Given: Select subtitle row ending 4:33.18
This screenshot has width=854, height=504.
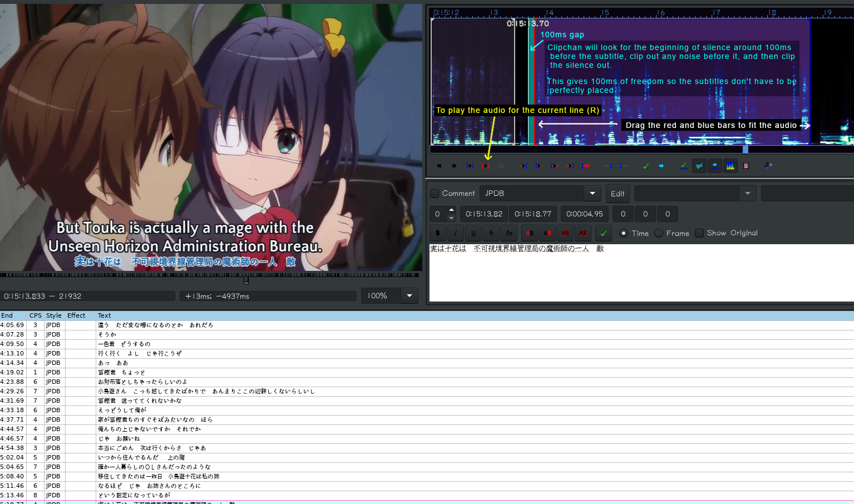Looking at the screenshot, I should point(427,410).
